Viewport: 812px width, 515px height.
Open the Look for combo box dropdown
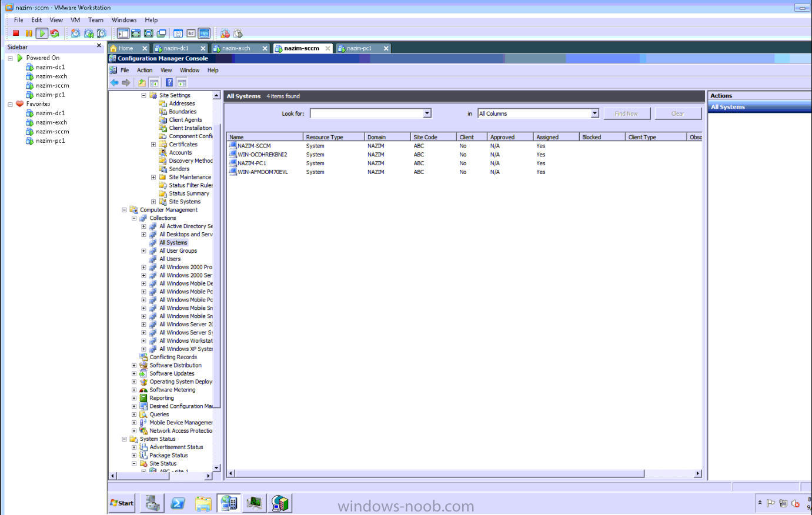pyautogui.click(x=427, y=113)
